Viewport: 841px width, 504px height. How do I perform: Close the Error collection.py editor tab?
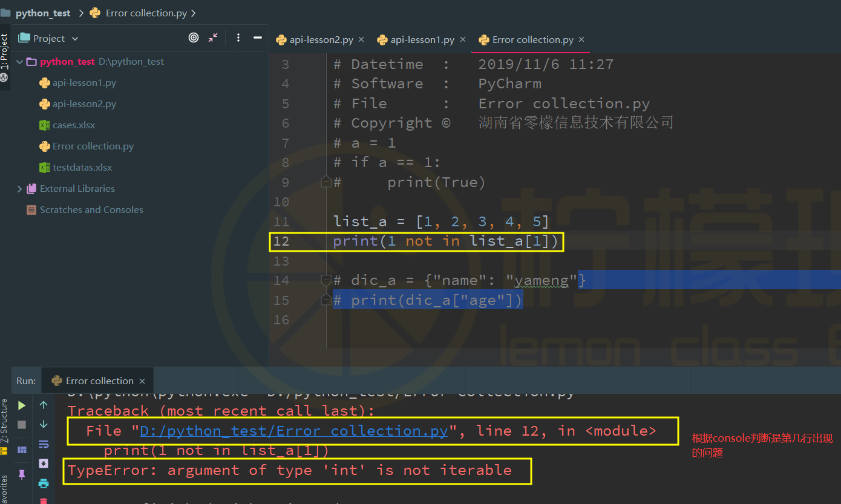click(581, 39)
